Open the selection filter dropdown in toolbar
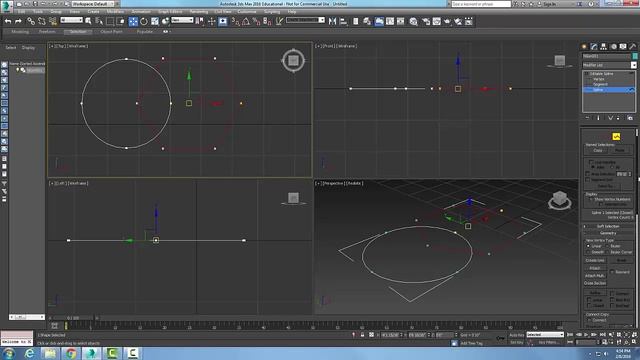The image size is (640, 360). coord(71,20)
